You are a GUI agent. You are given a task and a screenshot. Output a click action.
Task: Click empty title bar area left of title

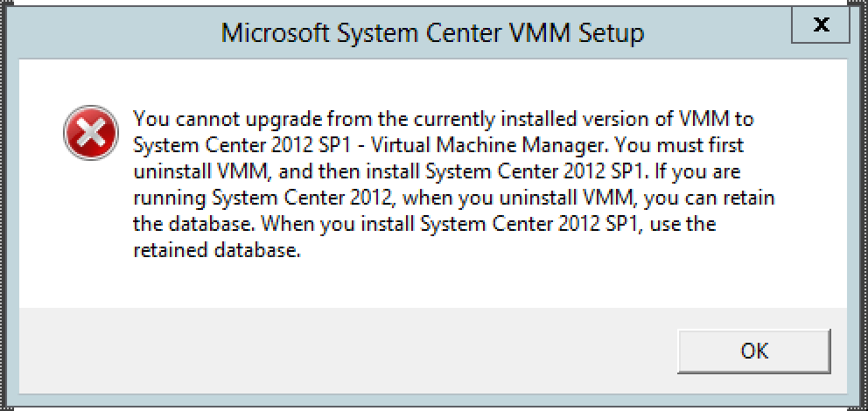pyautogui.click(x=111, y=33)
